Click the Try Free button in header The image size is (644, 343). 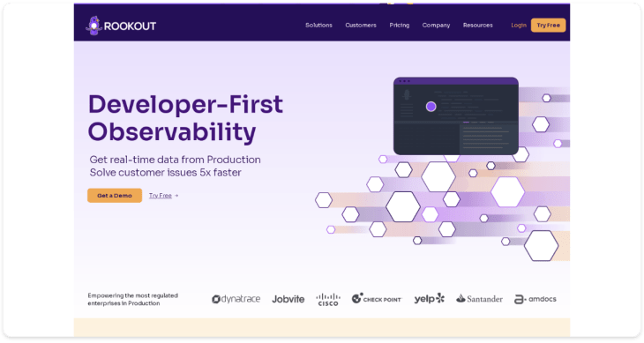[x=549, y=25]
